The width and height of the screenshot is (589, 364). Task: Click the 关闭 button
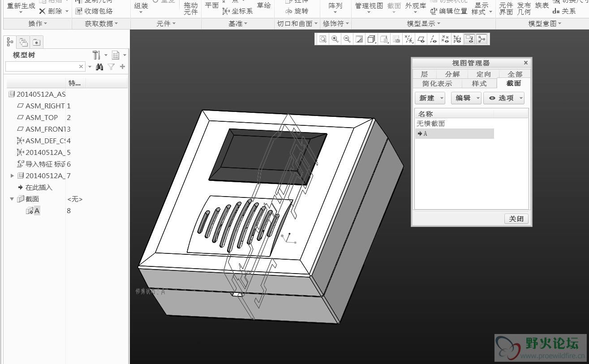point(516,219)
